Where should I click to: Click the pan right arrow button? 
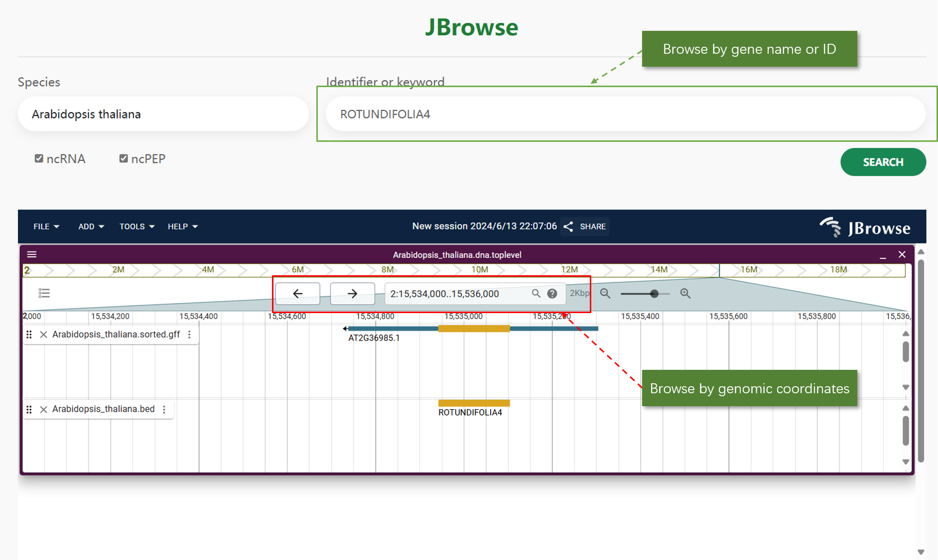[x=352, y=294]
